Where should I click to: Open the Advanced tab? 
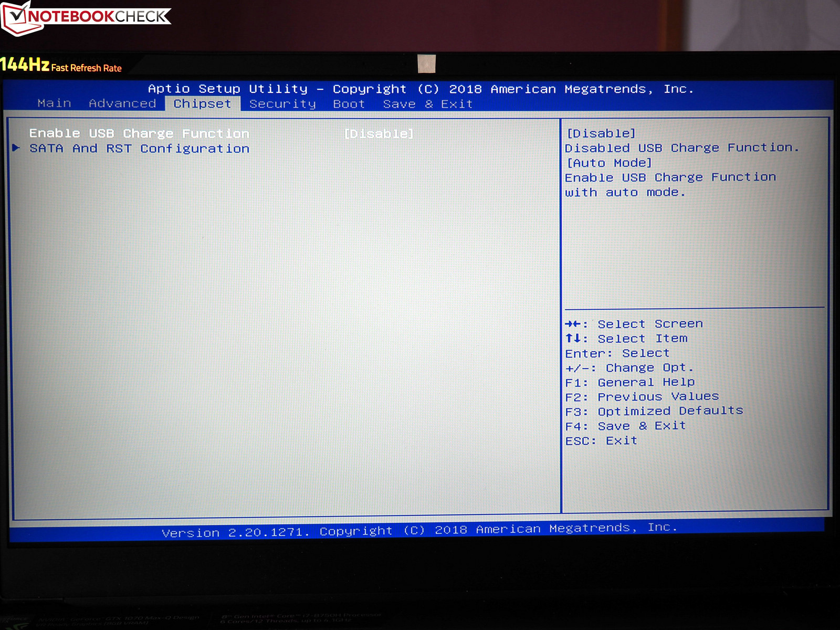[122, 103]
